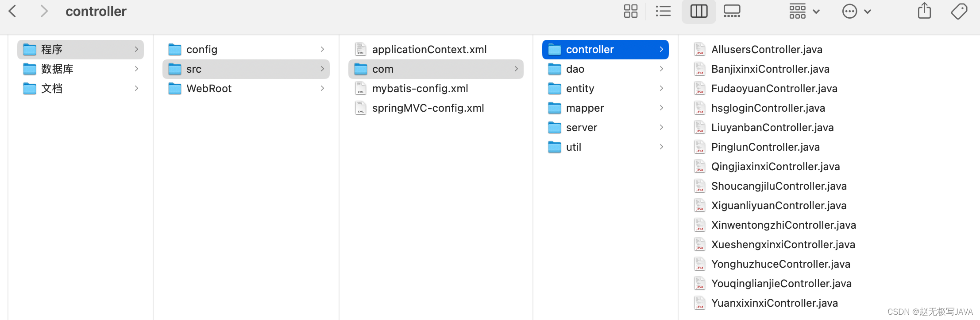980x320 pixels.
Task: Open the WebRoot folder
Action: point(246,88)
